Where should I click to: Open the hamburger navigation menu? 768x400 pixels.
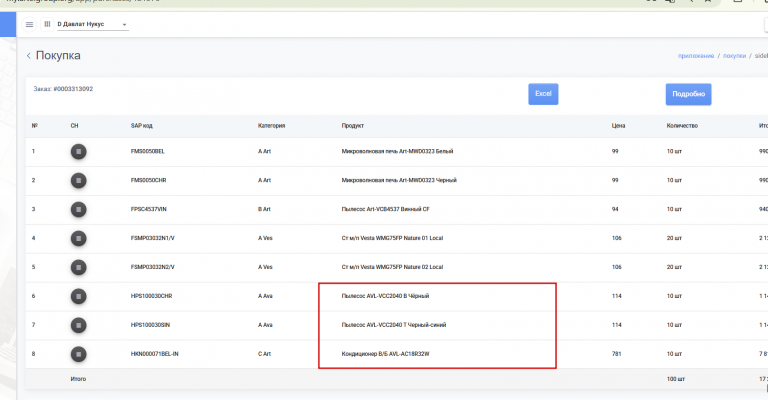pyautogui.click(x=29, y=24)
